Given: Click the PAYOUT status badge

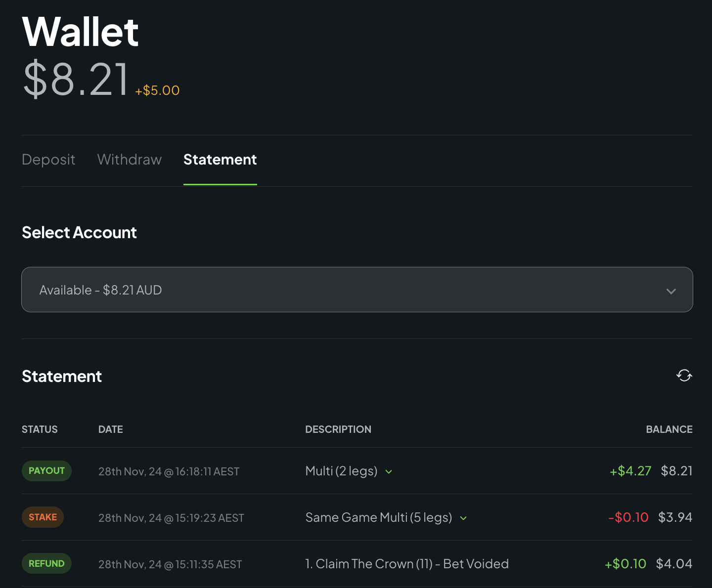Looking at the screenshot, I should [46, 471].
